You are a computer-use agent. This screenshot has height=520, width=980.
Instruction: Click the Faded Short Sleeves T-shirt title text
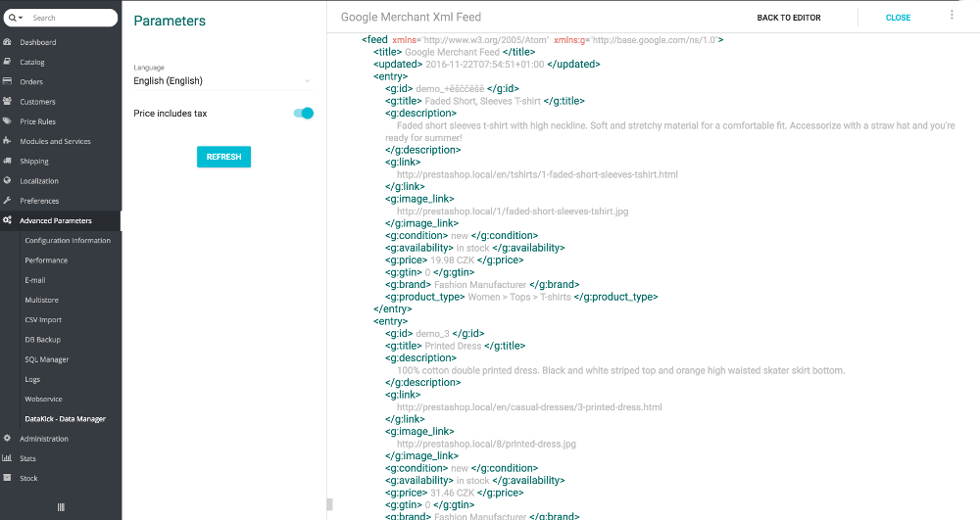click(x=483, y=101)
